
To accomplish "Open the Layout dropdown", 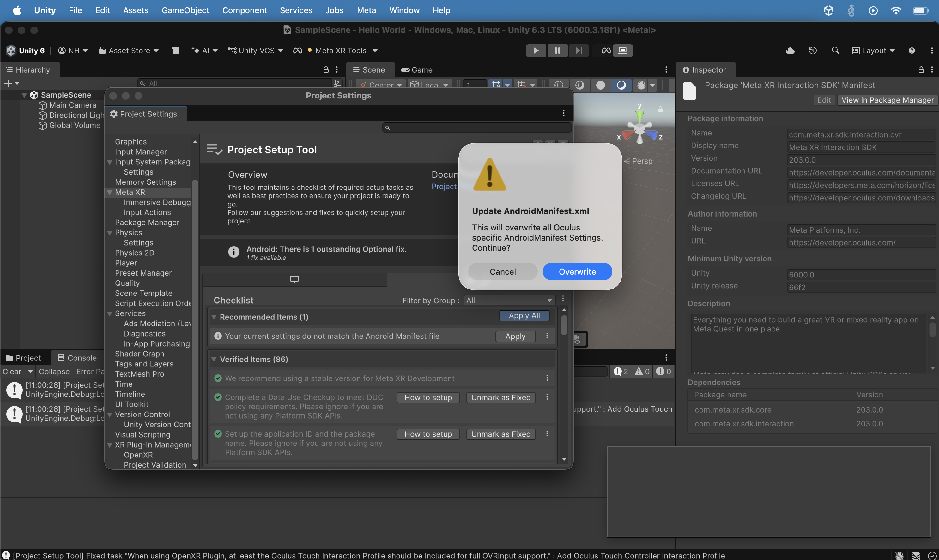I will (873, 51).
